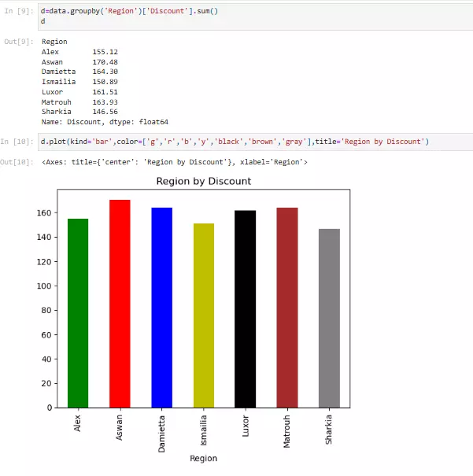This screenshot has height=476, width=473.
Task: Click the 120 y-axis tick label
Action: pos(44,262)
